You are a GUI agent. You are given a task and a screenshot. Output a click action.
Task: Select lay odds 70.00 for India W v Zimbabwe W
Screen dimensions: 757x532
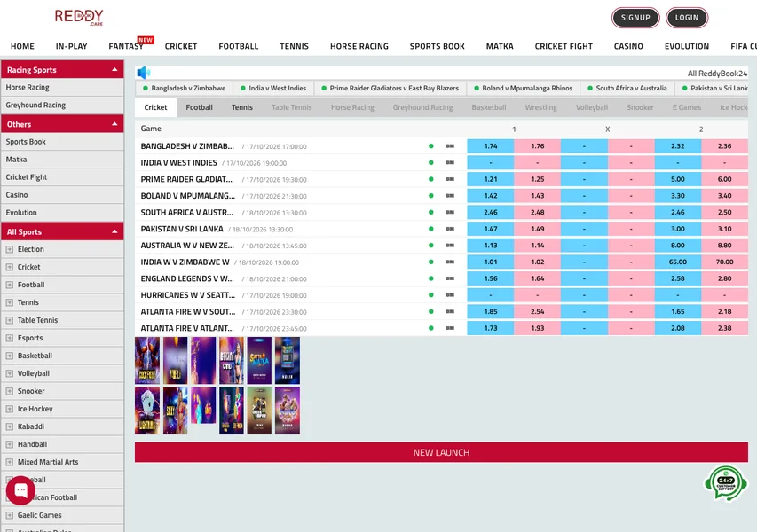coord(725,262)
